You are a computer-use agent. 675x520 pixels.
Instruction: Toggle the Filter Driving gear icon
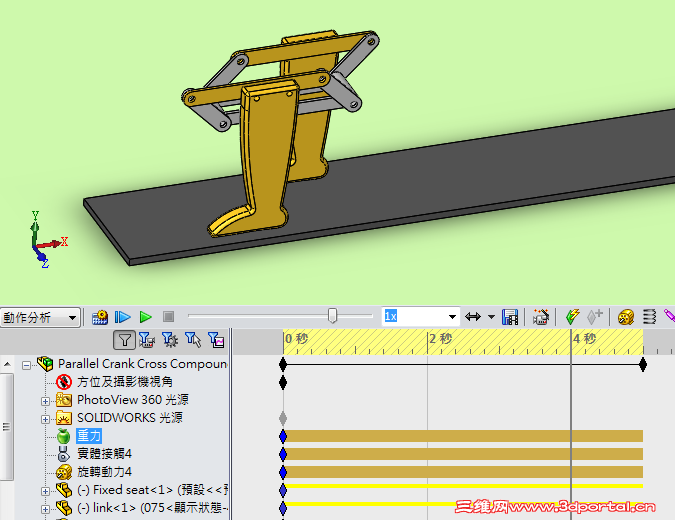170,340
